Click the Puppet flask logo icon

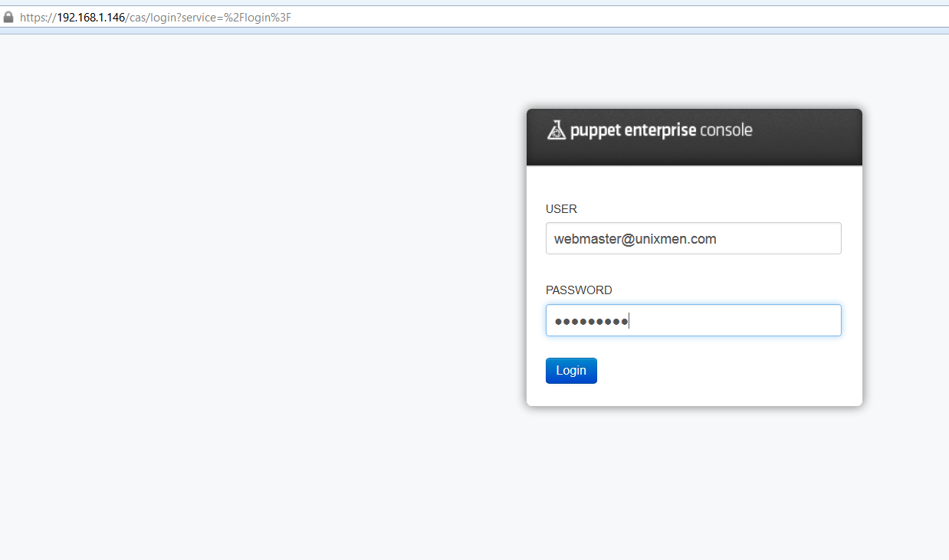[x=556, y=130]
